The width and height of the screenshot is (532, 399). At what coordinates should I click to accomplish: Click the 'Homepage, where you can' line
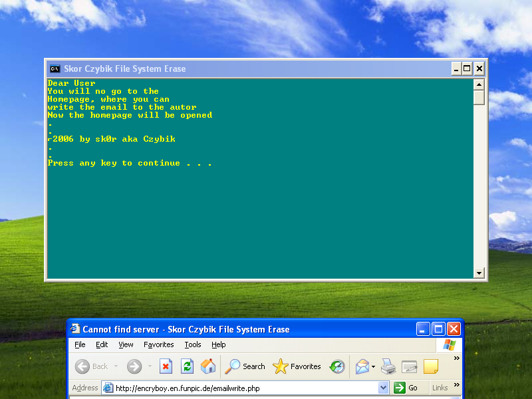(108, 99)
